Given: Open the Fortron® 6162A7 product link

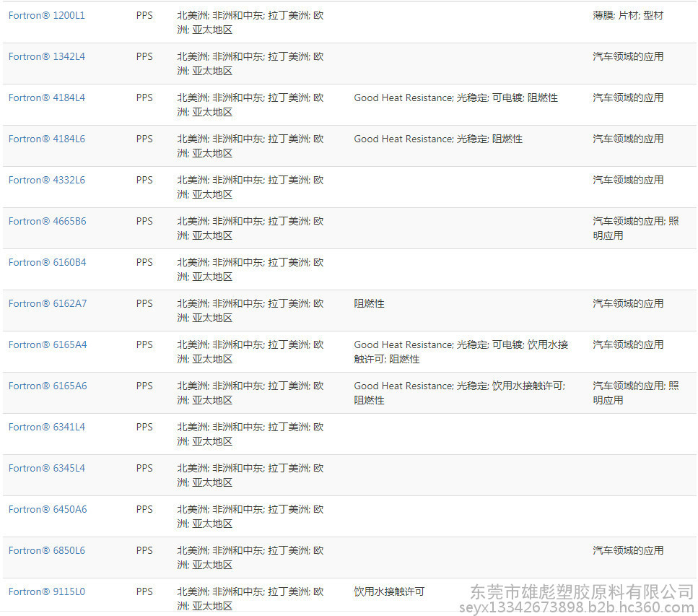Looking at the screenshot, I should pos(48,303).
